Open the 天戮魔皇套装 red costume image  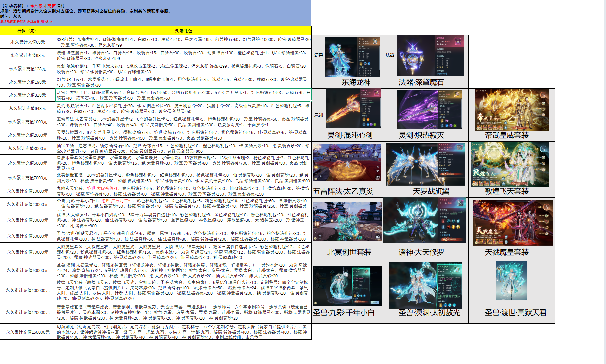512,223
